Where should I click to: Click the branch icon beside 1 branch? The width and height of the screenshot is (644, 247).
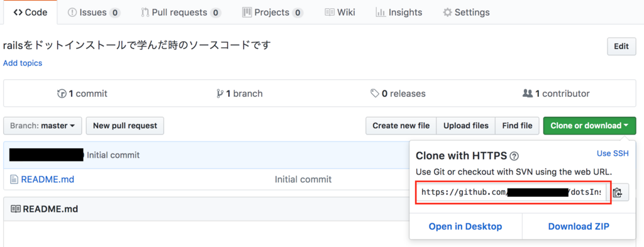[x=219, y=94]
